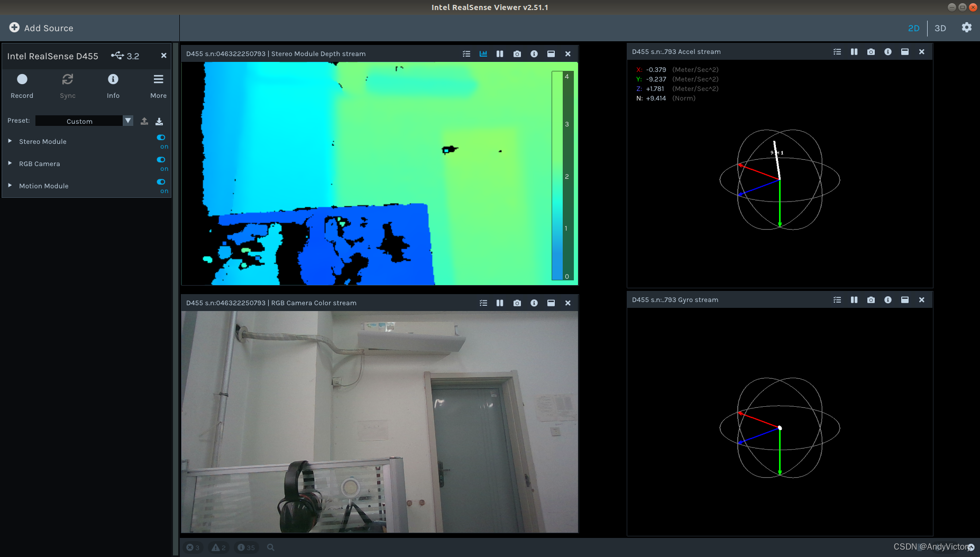The width and height of the screenshot is (980, 557).
Task: Open Depth stream metadata list icon
Action: pyautogui.click(x=466, y=54)
